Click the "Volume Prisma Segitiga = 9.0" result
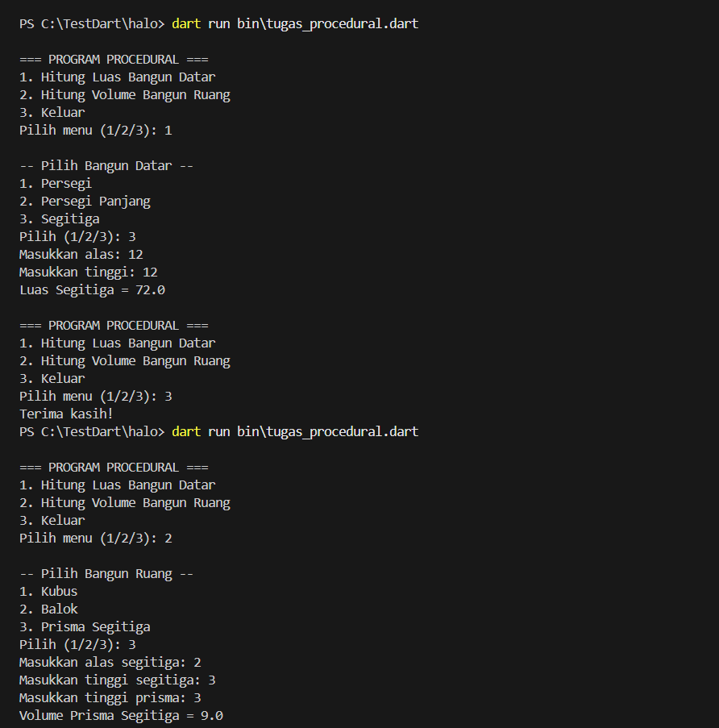The width and height of the screenshot is (719, 728). click(121, 715)
